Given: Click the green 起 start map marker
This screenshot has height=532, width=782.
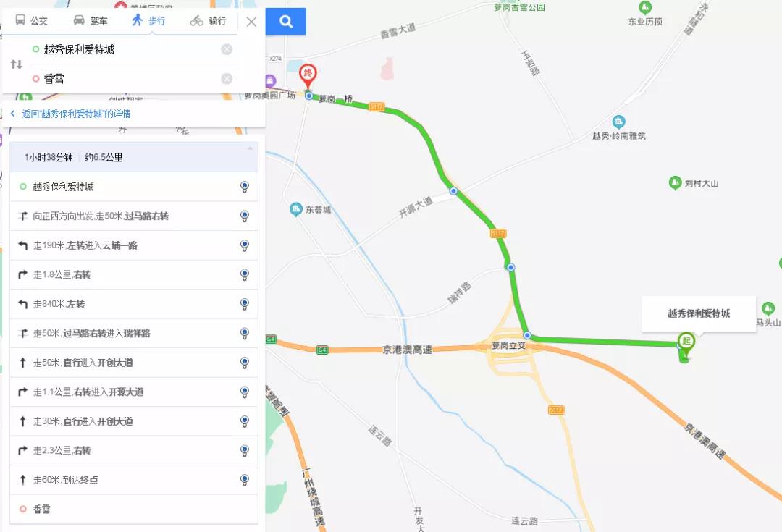Looking at the screenshot, I should tap(686, 344).
